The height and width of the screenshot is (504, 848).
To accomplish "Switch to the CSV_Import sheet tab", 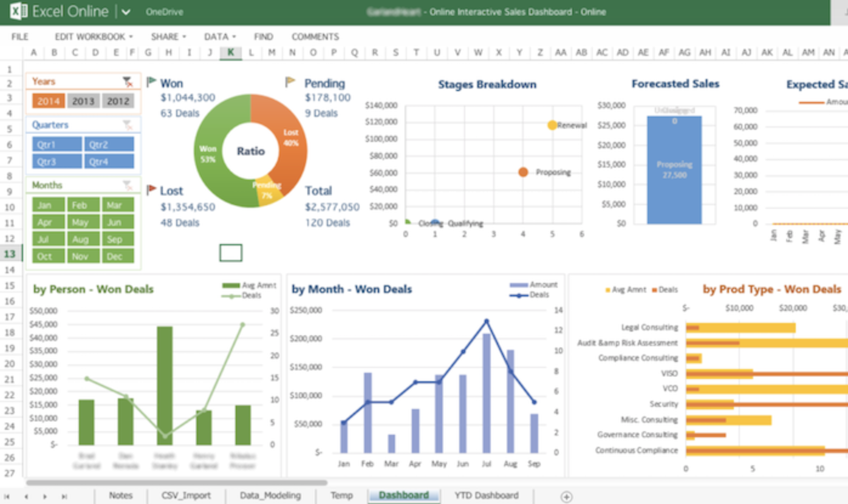I will pyautogui.click(x=186, y=495).
